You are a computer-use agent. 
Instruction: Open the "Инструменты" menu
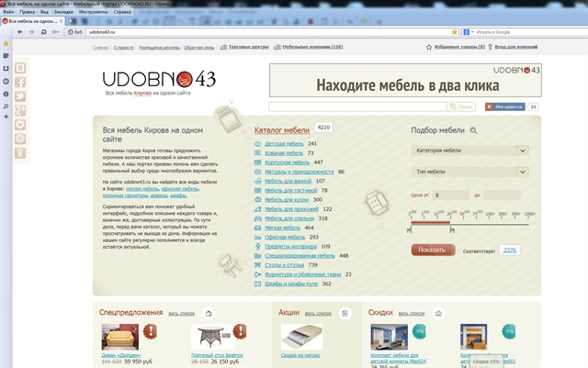(94, 12)
